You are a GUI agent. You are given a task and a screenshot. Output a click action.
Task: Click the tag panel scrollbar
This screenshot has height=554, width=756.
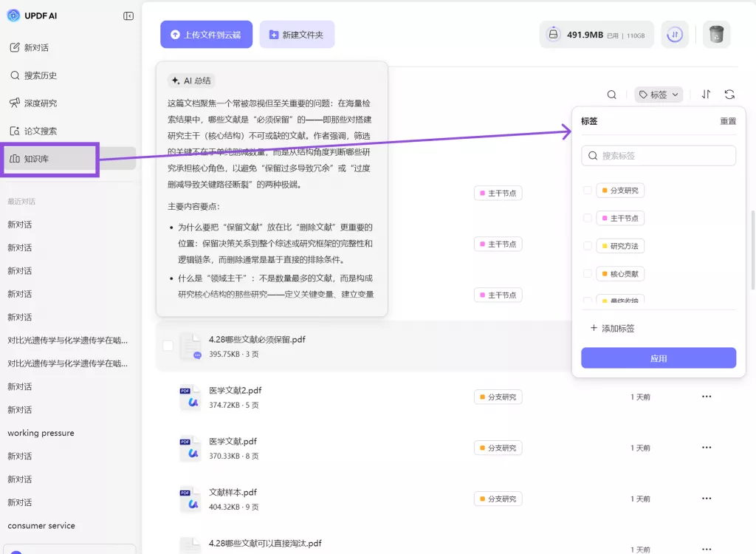pyautogui.click(x=752, y=250)
